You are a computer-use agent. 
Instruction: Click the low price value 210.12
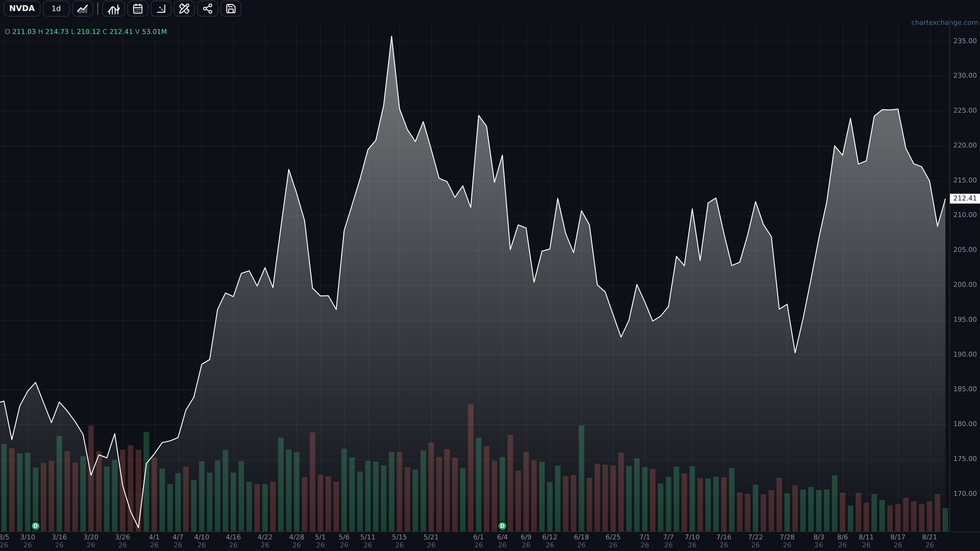[89, 32]
